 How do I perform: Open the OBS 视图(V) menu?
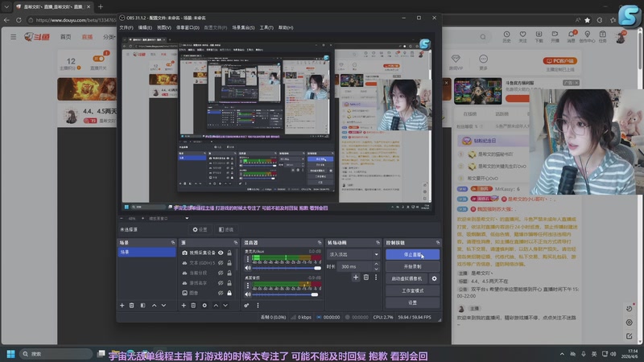164,28
